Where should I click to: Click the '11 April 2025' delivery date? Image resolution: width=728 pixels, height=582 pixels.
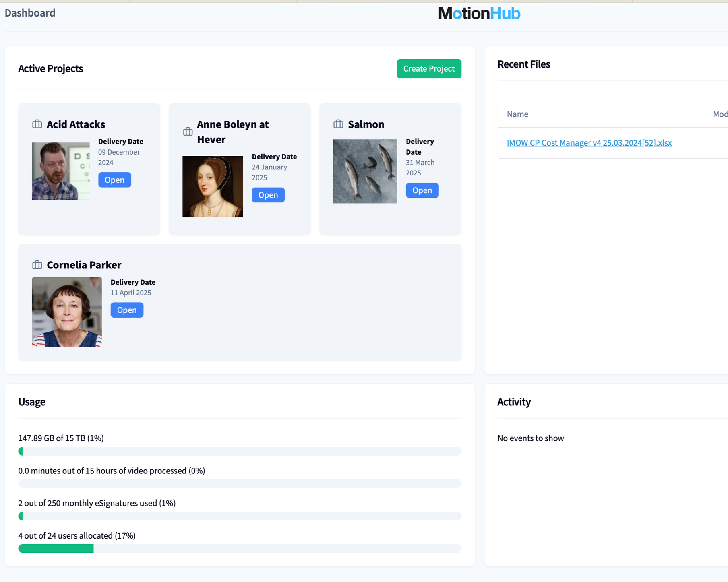click(131, 293)
